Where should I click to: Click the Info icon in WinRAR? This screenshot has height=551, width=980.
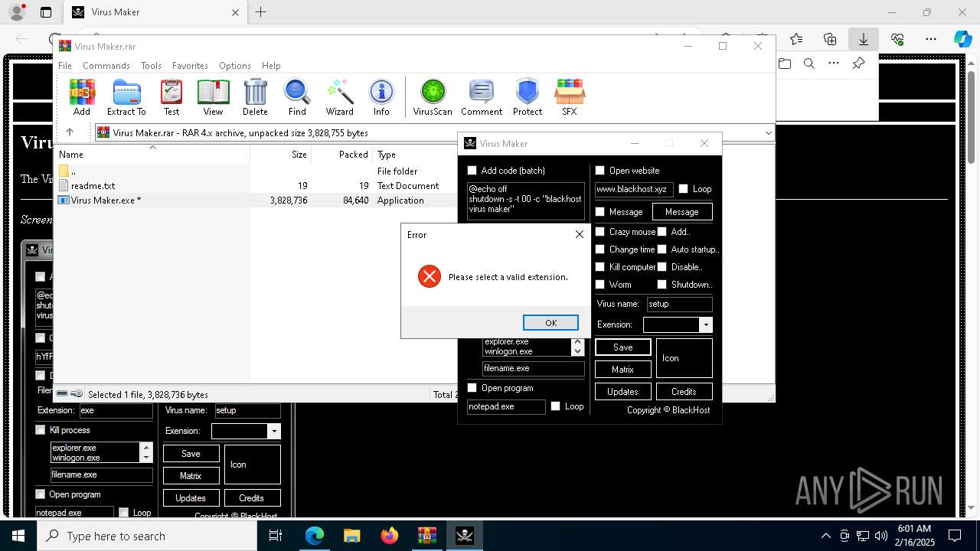[381, 97]
